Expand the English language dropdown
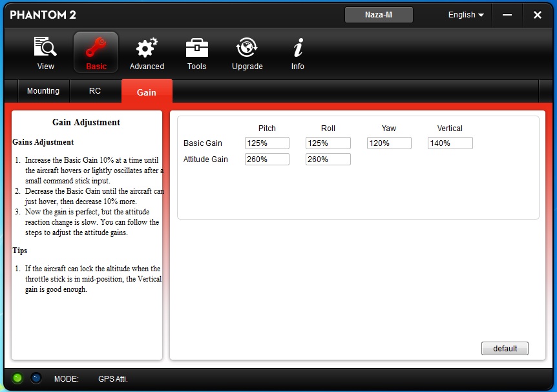This screenshot has height=392, width=557. [466, 15]
